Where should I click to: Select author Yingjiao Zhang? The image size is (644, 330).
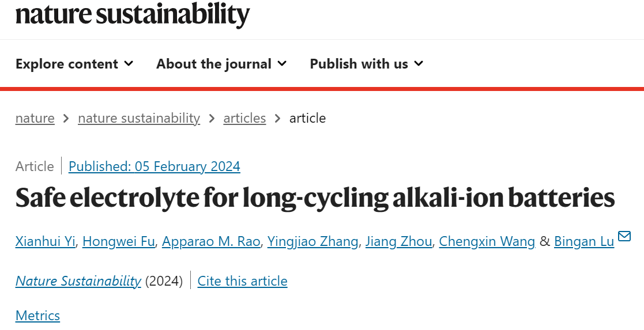(x=312, y=241)
